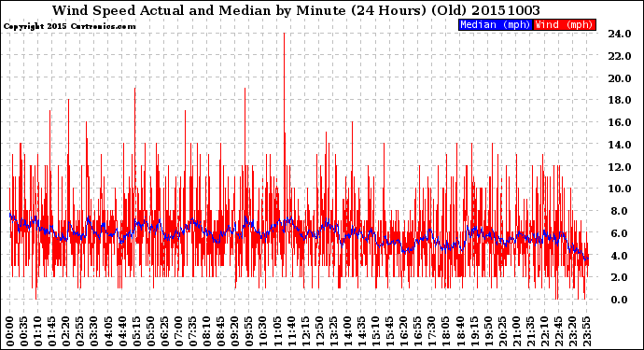The width and height of the screenshot is (644, 350).
Task: Click the 02:55 time axis label
Action: [x=80, y=331]
